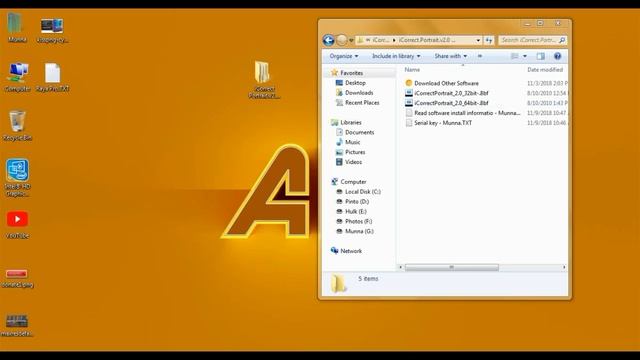Click horizontal scrollbar thumb in file list
This screenshot has height=360, width=640.
point(451,267)
